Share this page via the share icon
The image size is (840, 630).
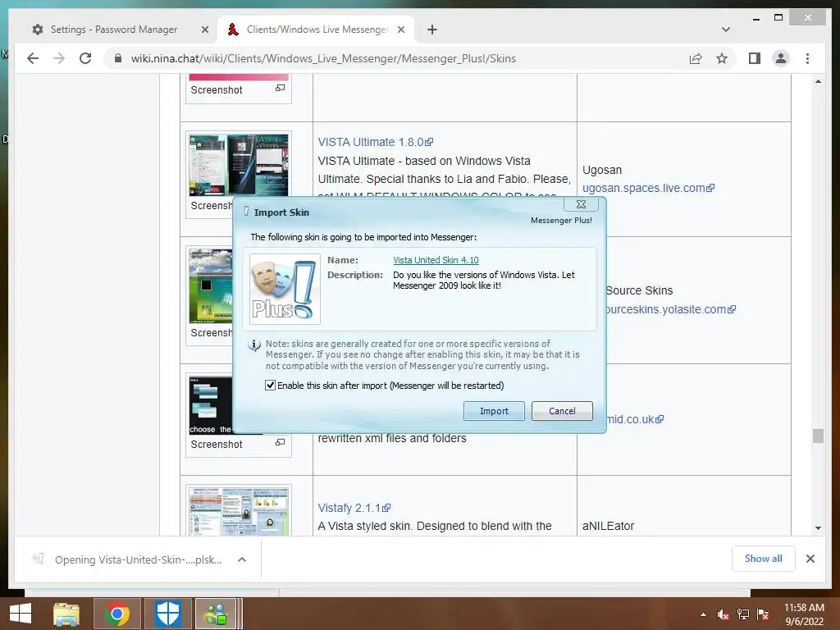coord(696,58)
